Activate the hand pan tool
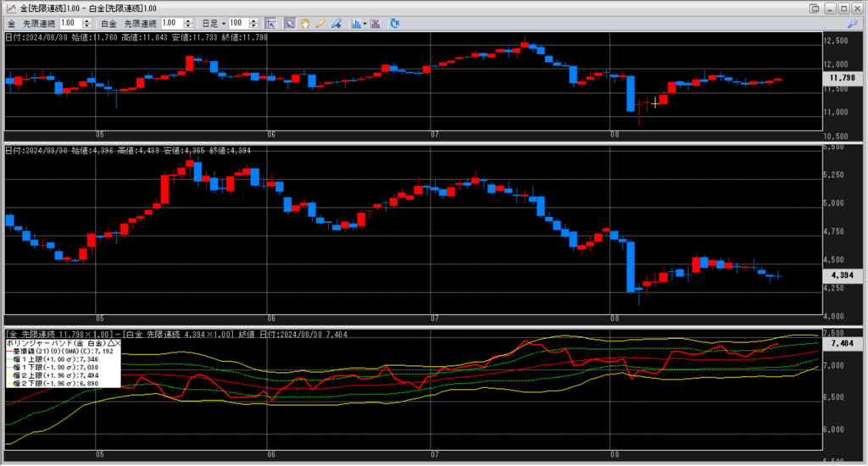 305,23
